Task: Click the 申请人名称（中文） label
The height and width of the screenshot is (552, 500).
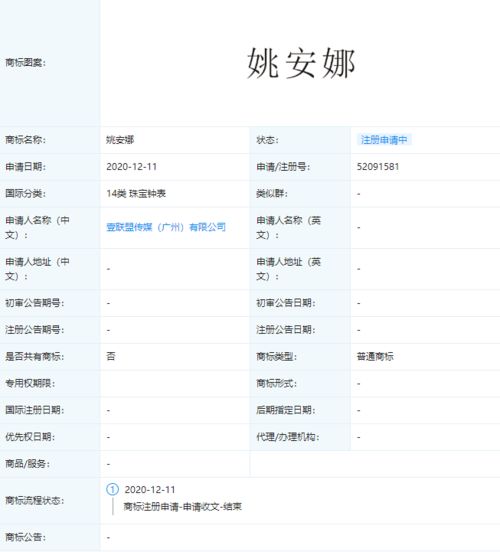Action: [x=37, y=227]
